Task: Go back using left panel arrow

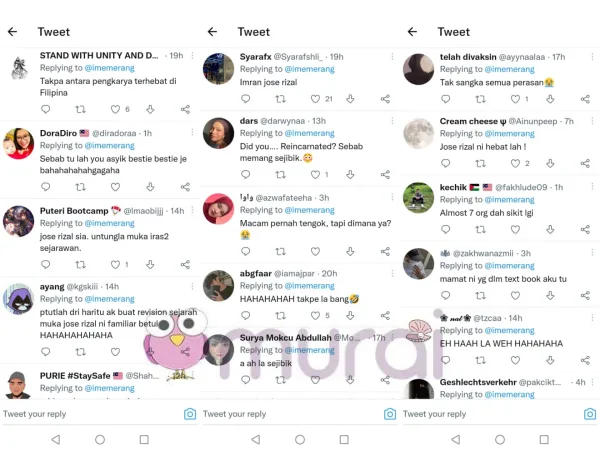Action: click(13, 31)
